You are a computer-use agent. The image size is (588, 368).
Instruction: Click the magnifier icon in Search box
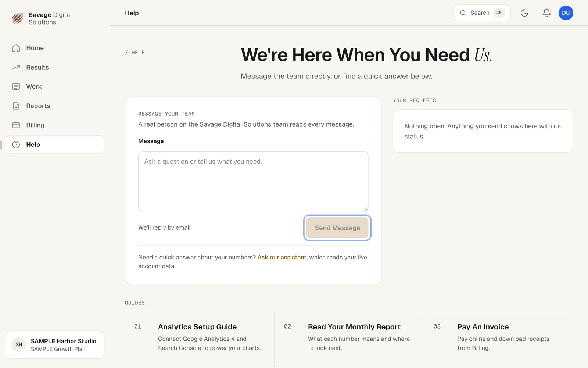463,13
